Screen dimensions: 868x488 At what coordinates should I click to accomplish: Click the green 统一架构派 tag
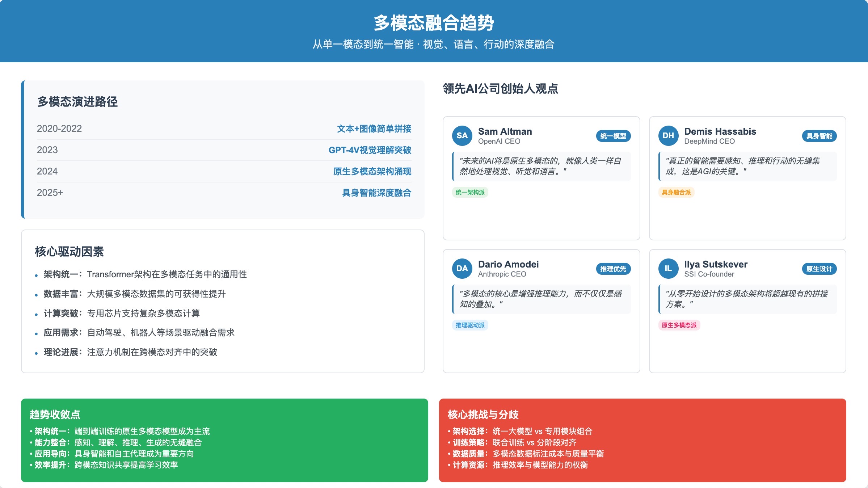tap(470, 192)
